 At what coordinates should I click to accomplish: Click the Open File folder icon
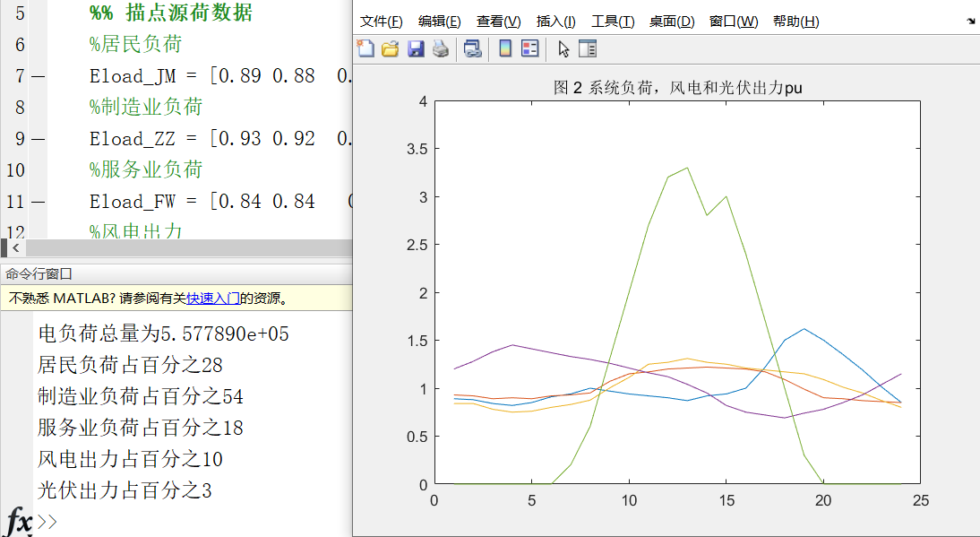[390, 48]
